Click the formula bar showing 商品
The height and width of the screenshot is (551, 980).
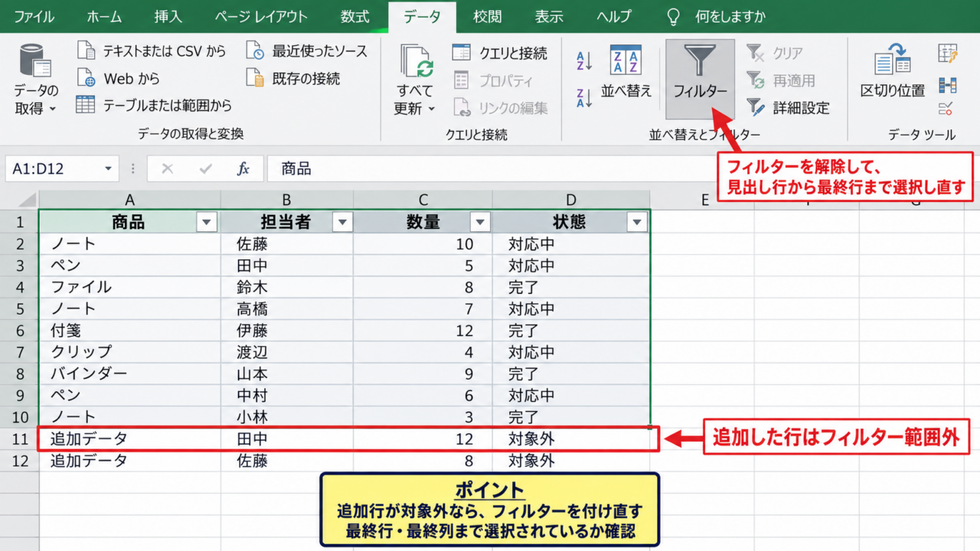point(490,169)
